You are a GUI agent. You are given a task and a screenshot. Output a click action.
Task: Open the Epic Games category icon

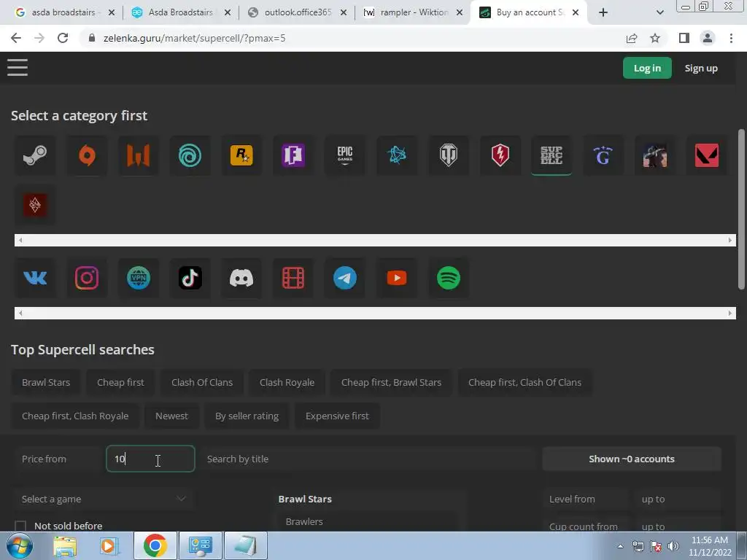(345, 155)
